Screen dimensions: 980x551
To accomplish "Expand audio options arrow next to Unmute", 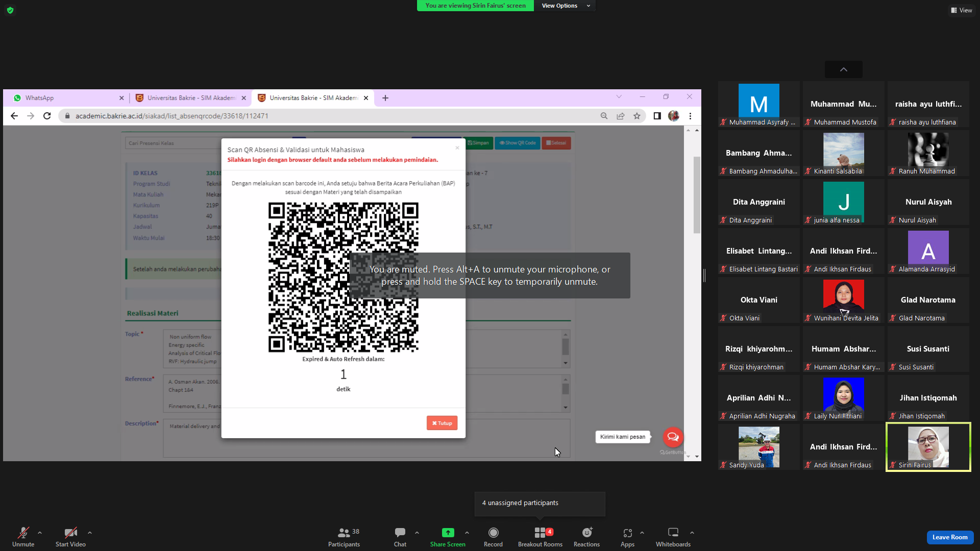I will click(40, 533).
